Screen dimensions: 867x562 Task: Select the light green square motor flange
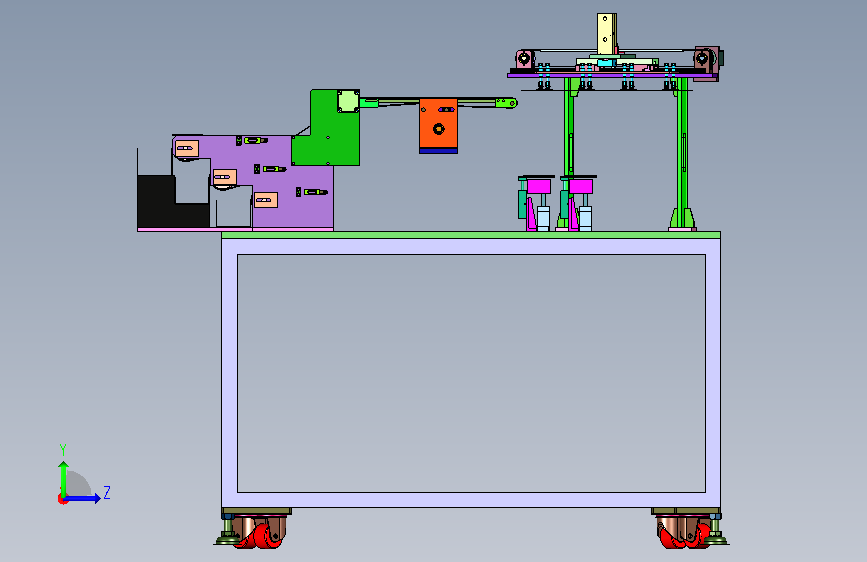[348, 101]
